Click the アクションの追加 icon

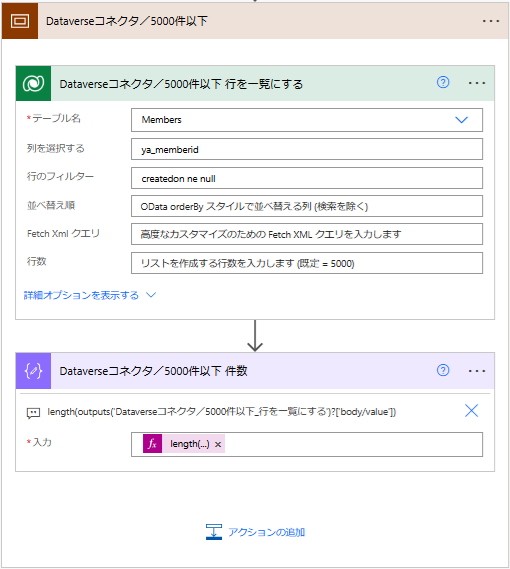point(214,532)
